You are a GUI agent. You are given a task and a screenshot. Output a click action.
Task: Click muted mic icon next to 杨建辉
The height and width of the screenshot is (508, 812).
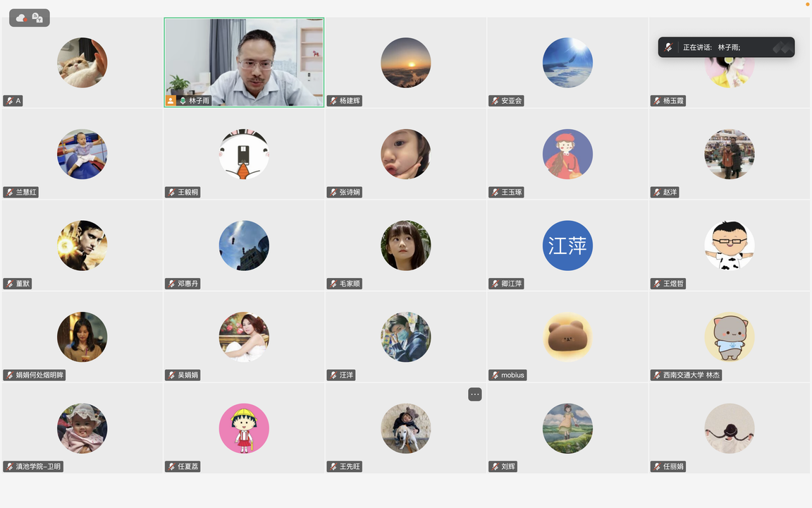[333, 101]
